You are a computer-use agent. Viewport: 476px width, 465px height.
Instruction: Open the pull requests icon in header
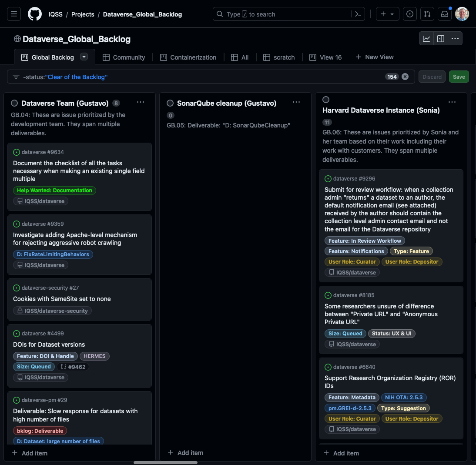[427, 14]
